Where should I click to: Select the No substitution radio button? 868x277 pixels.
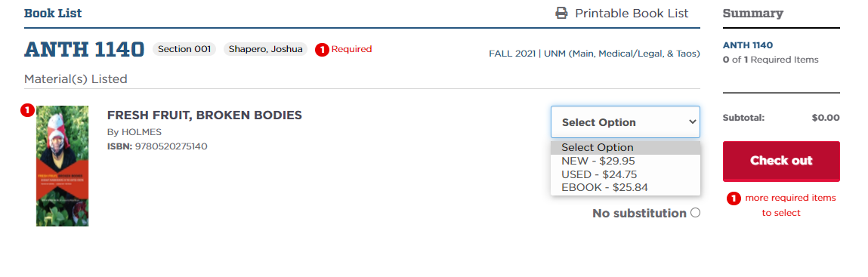pyautogui.click(x=695, y=213)
